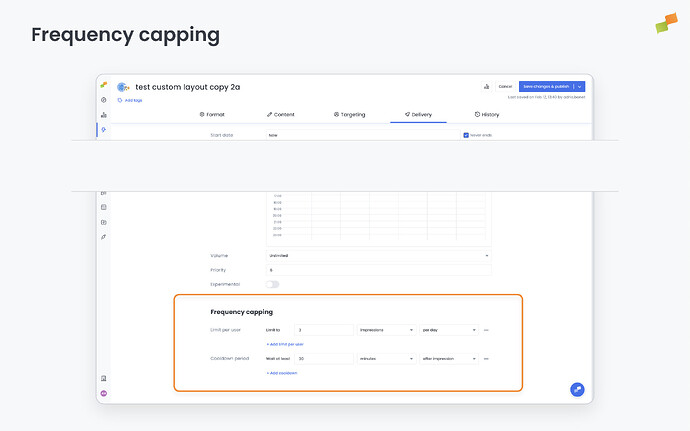Switch to the Content tab
Image resolution: width=690 pixels, height=431 pixels.
coord(280,114)
